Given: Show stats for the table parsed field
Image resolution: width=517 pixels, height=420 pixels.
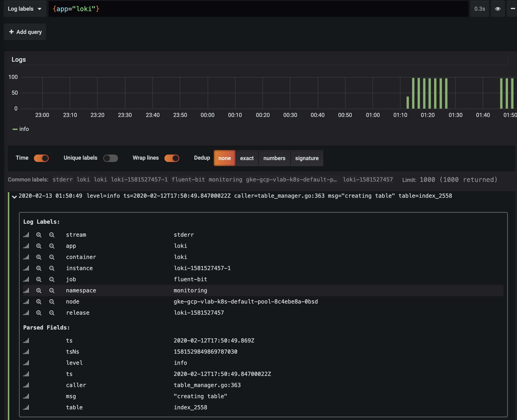Looking at the screenshot, I should coord(26,407).
